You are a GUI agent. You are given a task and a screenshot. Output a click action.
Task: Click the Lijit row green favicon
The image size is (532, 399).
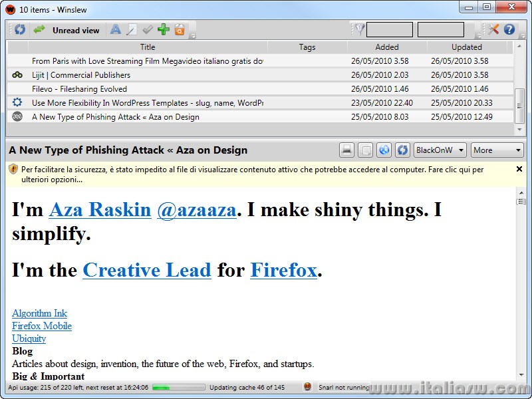pyautogui.click(x=17, y=75)
